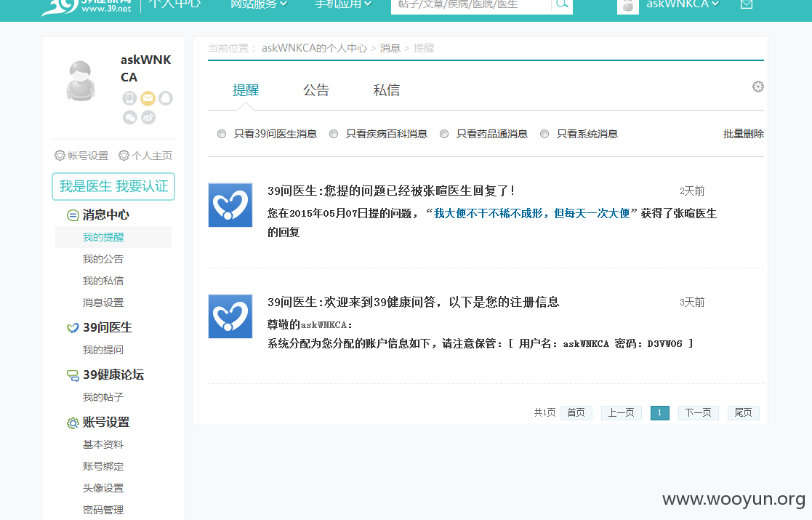Open 我的帖子 in sidebar
This screenshot has height=520, width=812.
[x=103, y=397]
